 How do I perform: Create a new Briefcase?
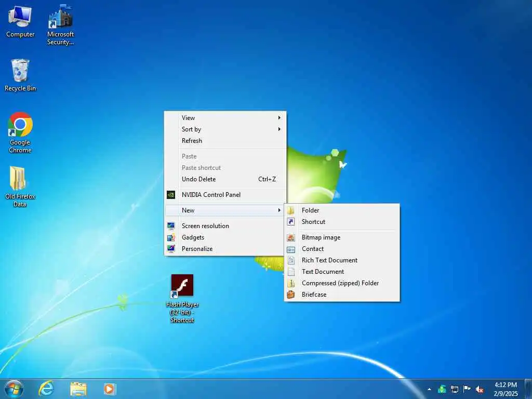[x=342, y=295]
